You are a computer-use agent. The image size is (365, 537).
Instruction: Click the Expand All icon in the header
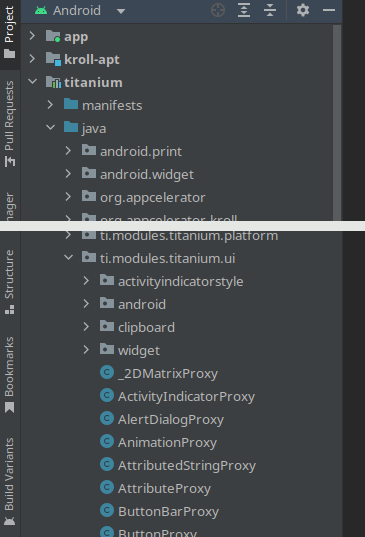click(x=244, y=10)
